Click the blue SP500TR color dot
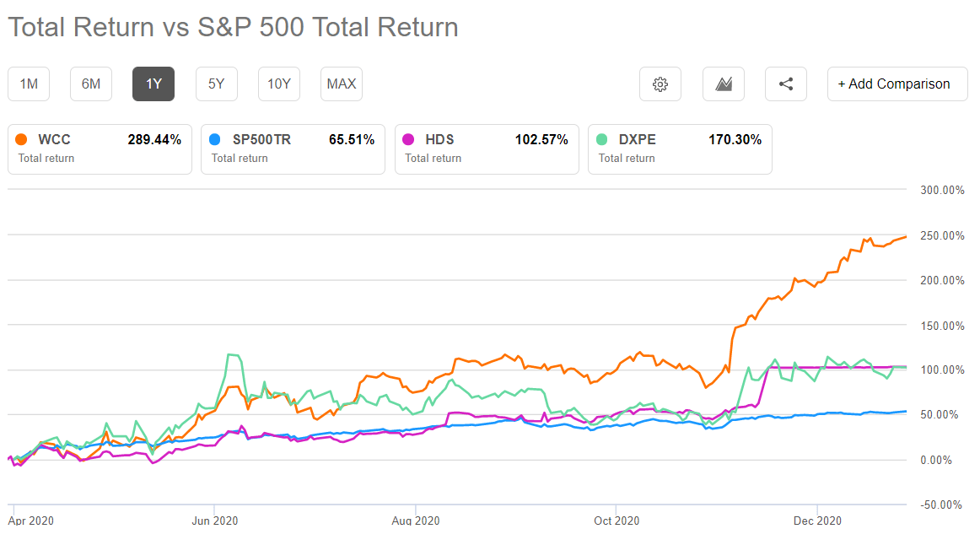980x545 pixels. click(x=215, y=140)
